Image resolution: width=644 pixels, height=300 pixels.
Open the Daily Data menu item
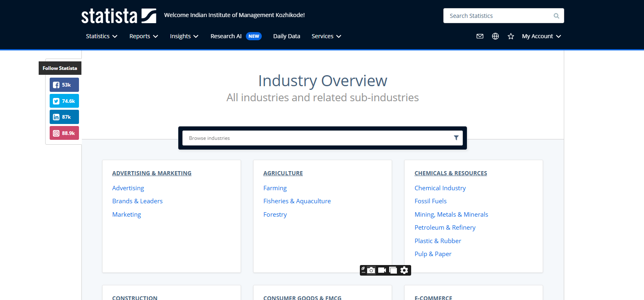click(x=287, y=36)
